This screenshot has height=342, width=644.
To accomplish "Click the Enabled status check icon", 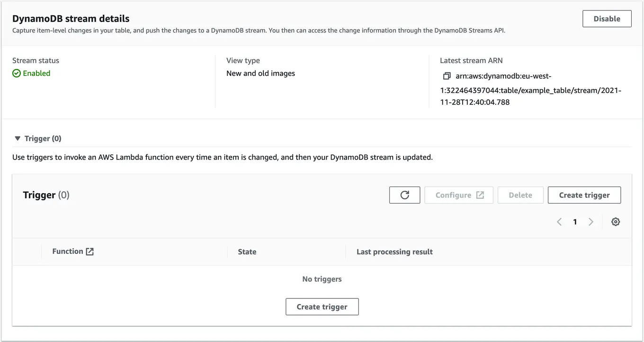I will coord(16,73).
